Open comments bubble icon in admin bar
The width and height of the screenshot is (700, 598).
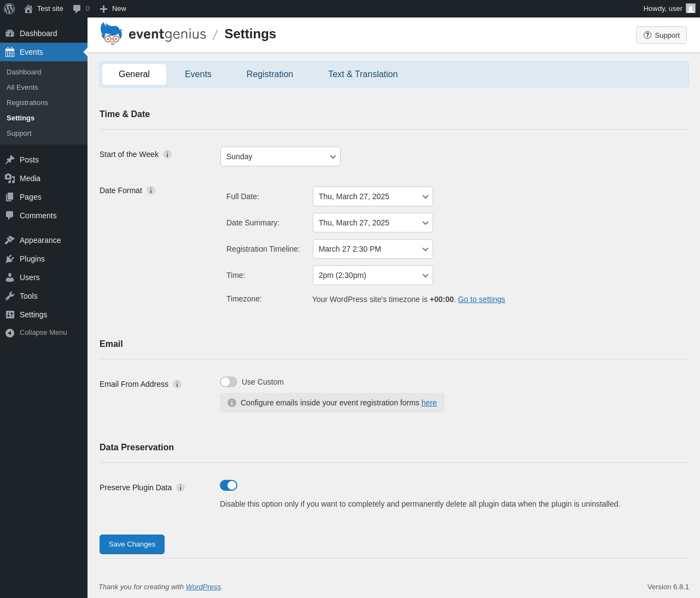tap(77, 9)
